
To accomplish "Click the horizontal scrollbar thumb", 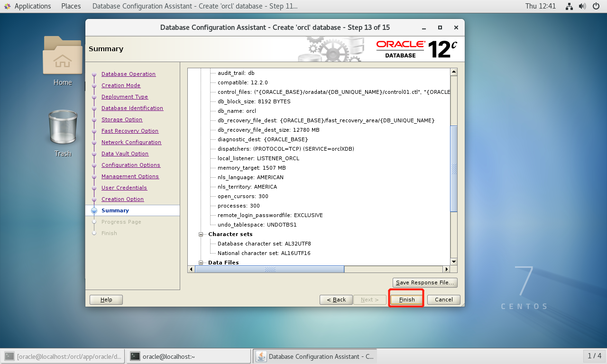I will (270, 269).
